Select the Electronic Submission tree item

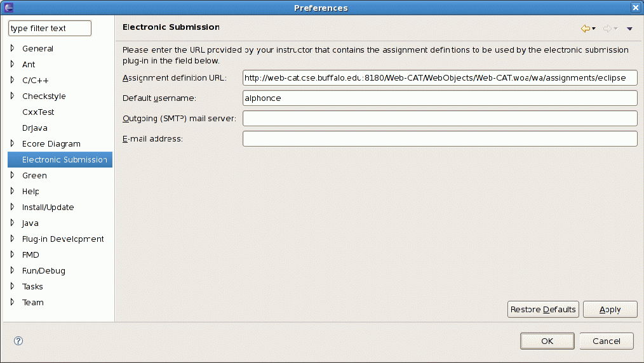tap(64, 159)
